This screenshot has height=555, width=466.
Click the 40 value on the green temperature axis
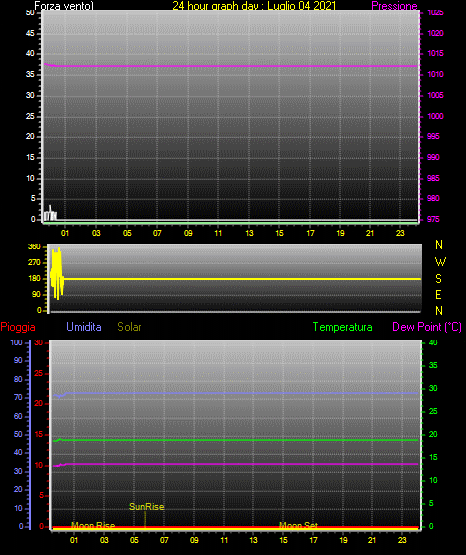pos(433,343)
